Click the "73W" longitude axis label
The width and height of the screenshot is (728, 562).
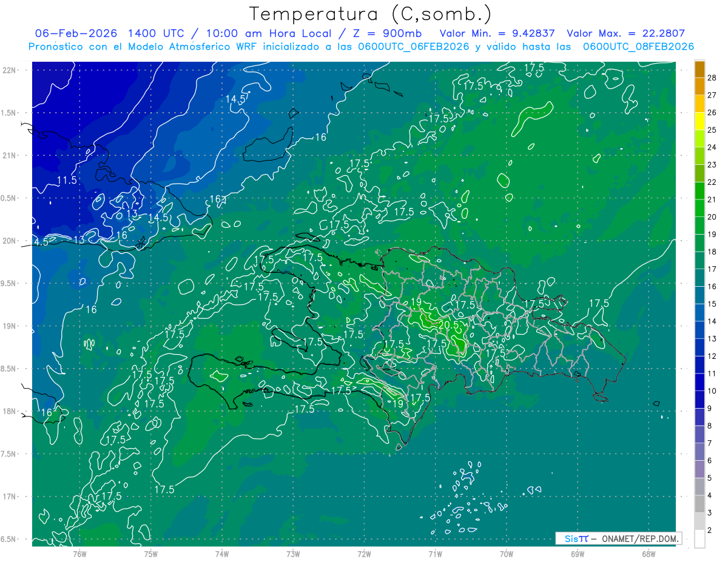click(293, 554)
